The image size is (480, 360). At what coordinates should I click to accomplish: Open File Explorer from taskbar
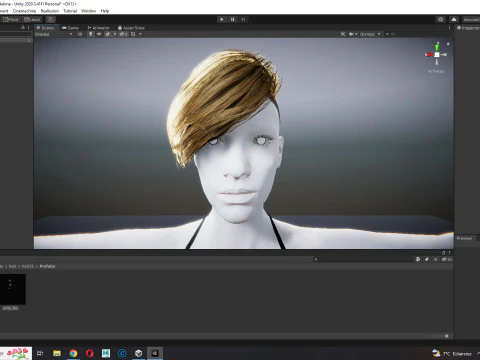point(57,353)
